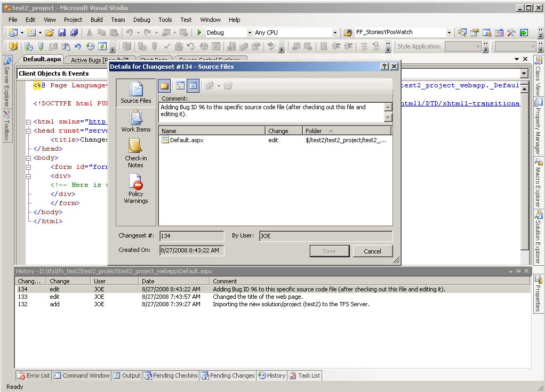Open the Properties Window toolbar icon
Image resolution: width=545 pixels, height=392 pixels.
[475, 32]
